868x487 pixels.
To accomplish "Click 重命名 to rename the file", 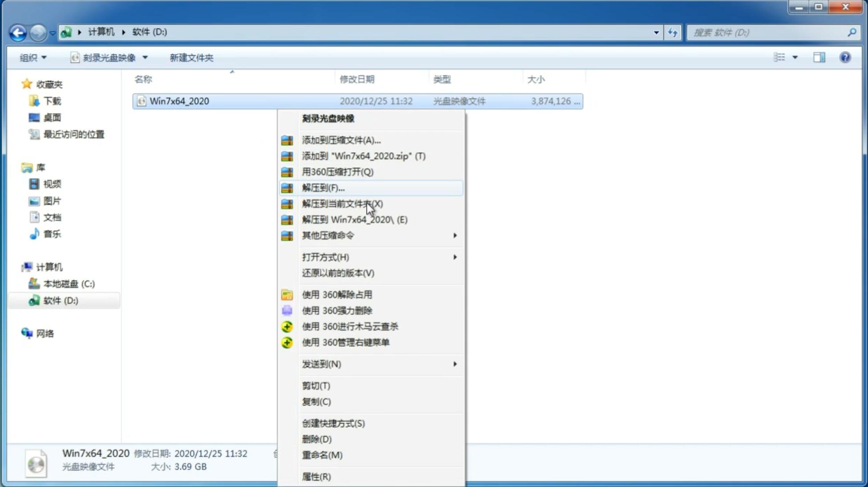I will (x=322, y=455).
